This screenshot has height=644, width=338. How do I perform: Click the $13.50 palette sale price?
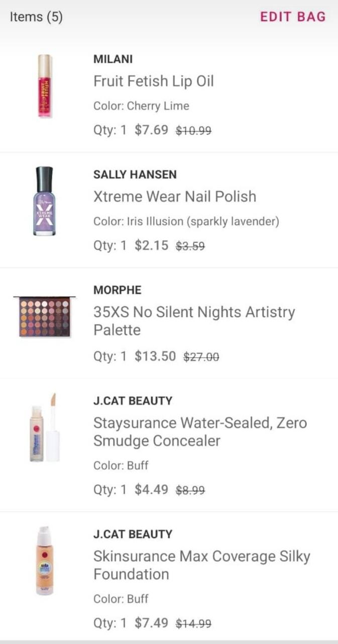155,357
